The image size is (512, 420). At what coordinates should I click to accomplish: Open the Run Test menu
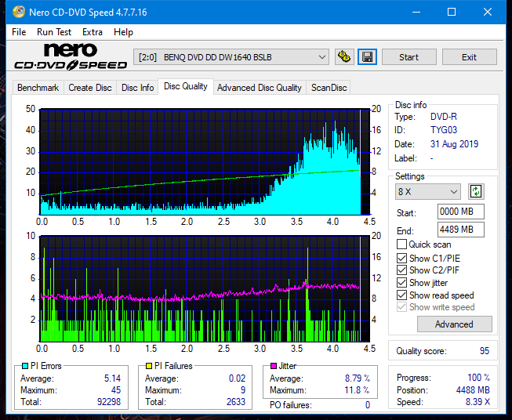(54, 32)
